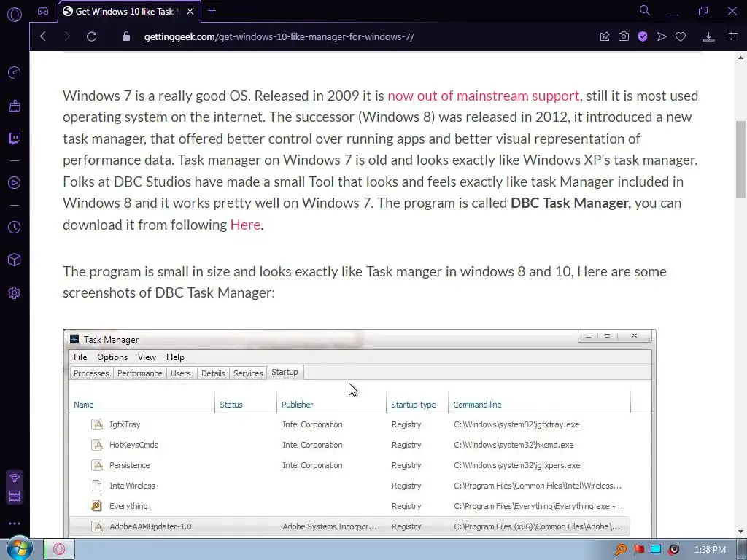Select the IntelWireless startup row
This screenshot has width=747, height=560.
point(349,486)
